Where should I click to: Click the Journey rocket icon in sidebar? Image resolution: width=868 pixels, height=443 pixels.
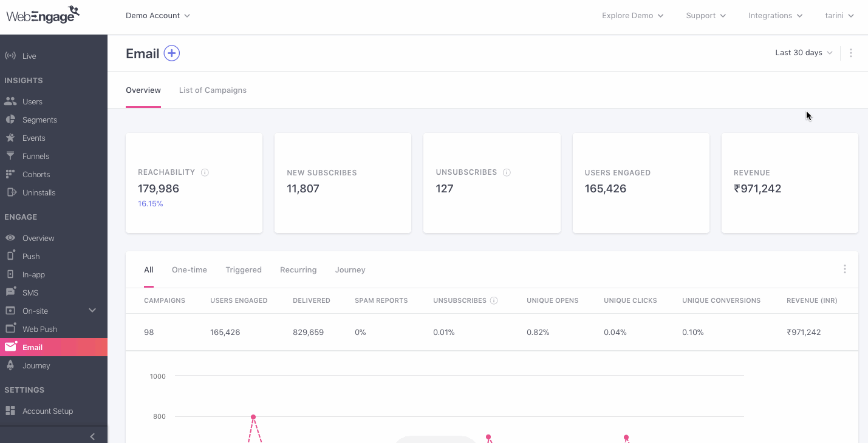(10, 365)
